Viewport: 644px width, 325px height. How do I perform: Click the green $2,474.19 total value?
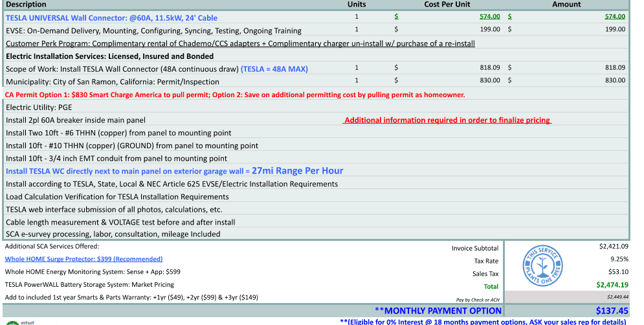pos(612,284)
